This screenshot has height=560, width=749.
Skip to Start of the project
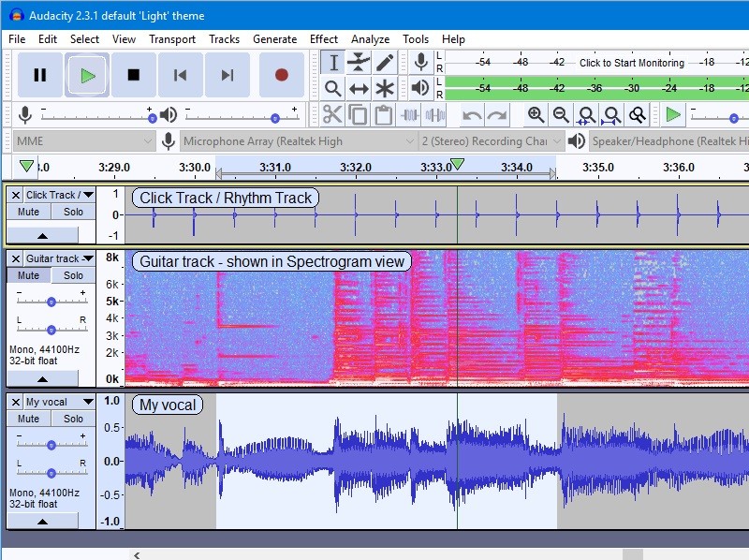click(181, 75)
